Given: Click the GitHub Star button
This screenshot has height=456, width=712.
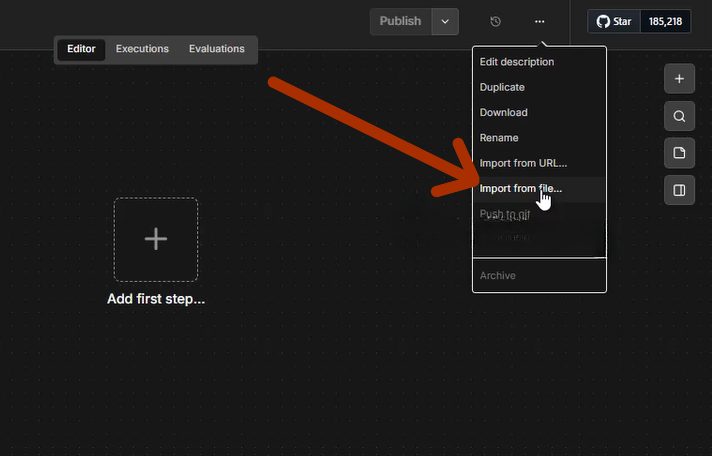Looking at the screenshot, I should click(x=614, y=21).
